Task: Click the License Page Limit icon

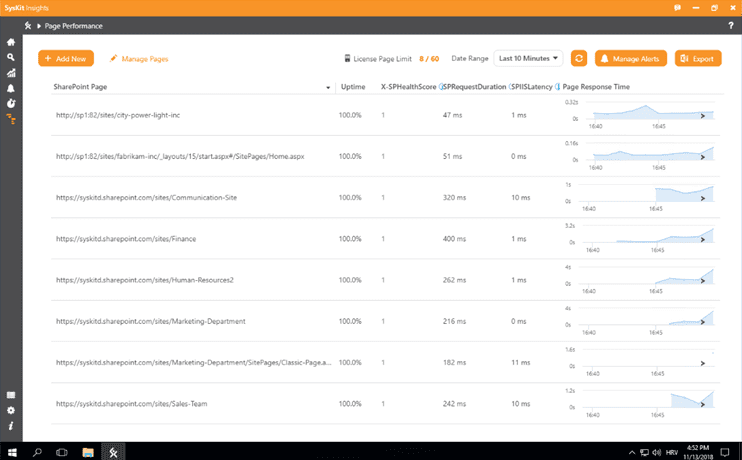Action: 347,59
